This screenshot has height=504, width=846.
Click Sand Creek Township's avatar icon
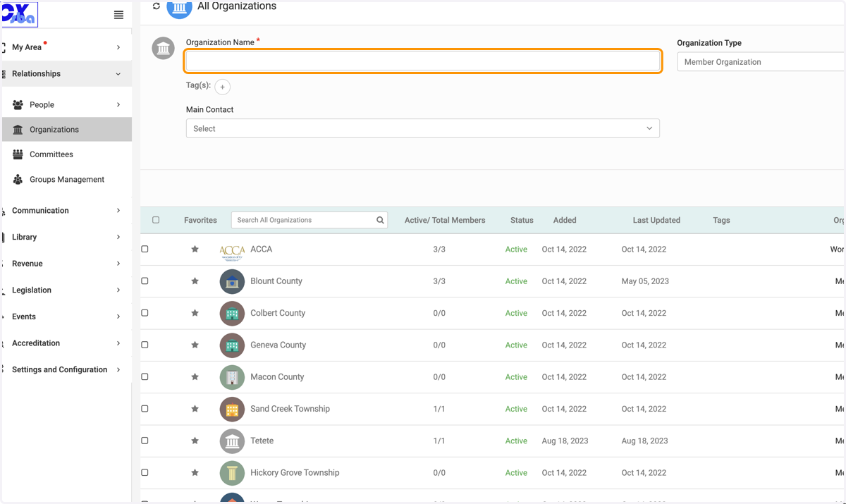232,409
